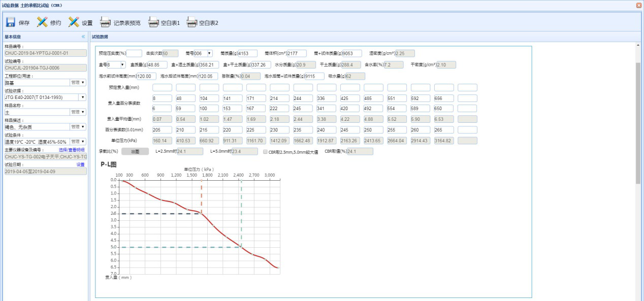The height and width of the screenshot is (301, 644).
Task: Click the 设置 link next to 试验日期
Action: click(x=80, y=164)
